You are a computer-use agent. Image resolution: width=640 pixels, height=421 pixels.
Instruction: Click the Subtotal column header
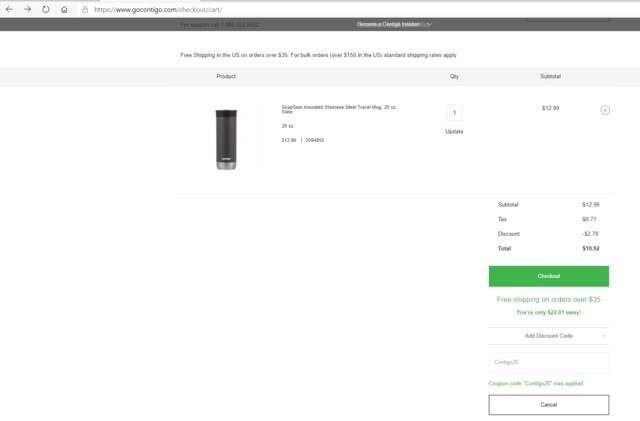550,76
